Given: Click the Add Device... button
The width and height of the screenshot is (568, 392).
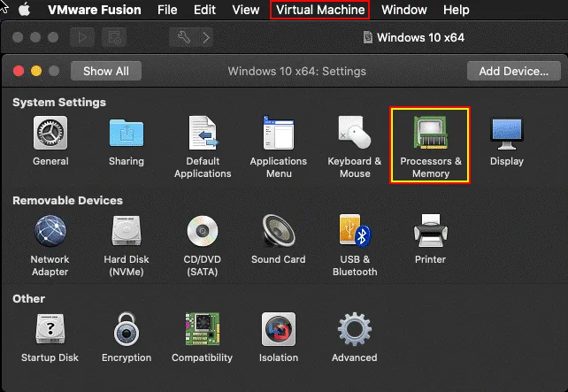Looking at the screenshot, I should (x=513, y=71).
